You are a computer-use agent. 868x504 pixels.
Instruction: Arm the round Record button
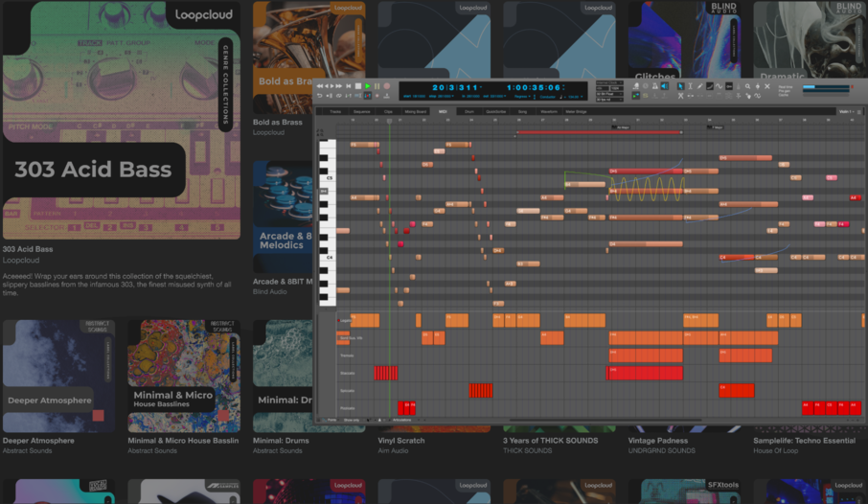tap(387, 86)
